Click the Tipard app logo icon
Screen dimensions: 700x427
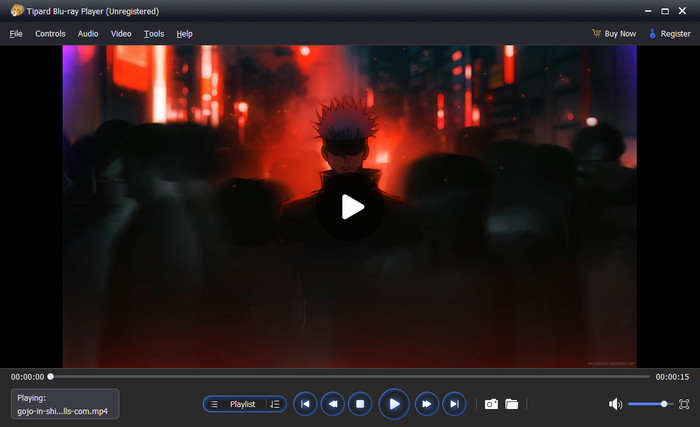click(17, 10)
